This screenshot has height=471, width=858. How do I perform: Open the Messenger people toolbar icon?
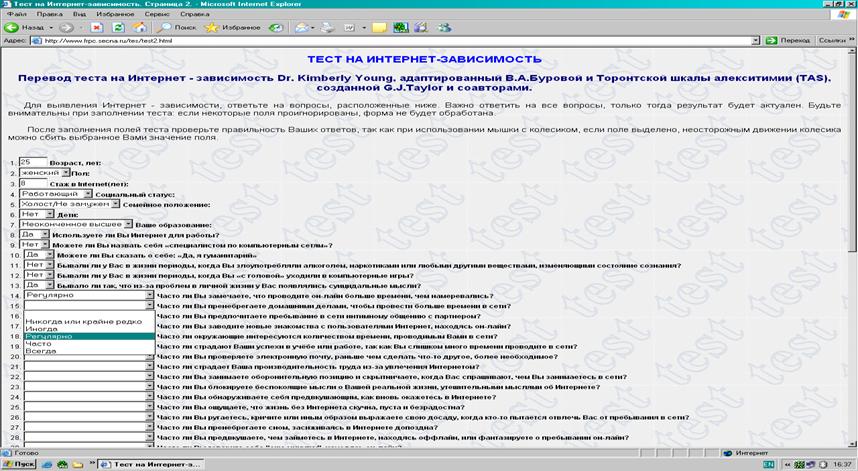click(444, 27)
